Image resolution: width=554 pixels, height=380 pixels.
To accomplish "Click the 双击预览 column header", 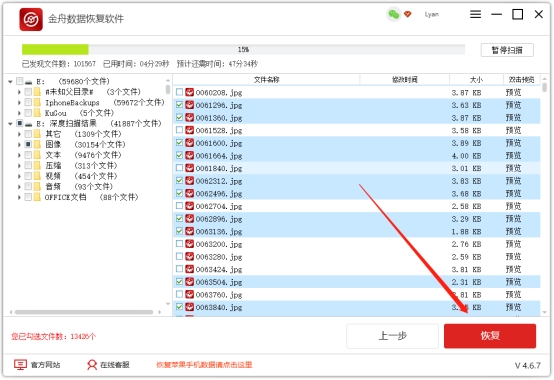I will [521, 80].
